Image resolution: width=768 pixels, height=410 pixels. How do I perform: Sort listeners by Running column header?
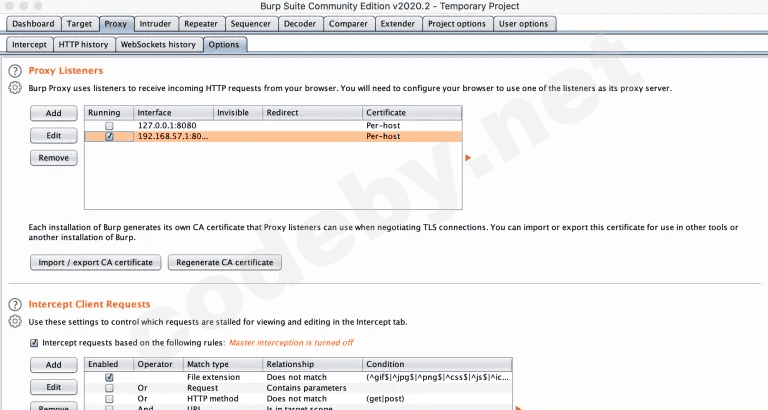point(109,113)
